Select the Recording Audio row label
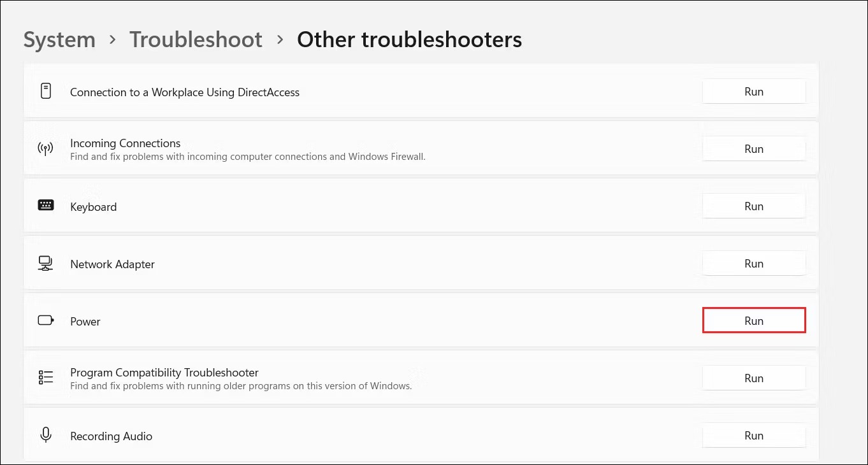The width and height of the screenshot is (868, 465). click(111, 436)
